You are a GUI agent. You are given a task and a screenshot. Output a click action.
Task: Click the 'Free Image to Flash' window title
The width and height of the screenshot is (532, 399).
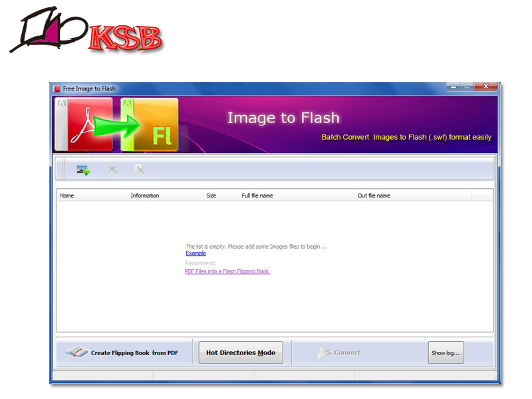(x=89, y=88)
